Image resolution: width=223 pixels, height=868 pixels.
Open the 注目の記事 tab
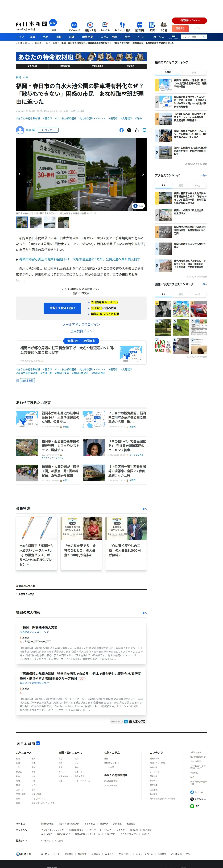(65, 66)
